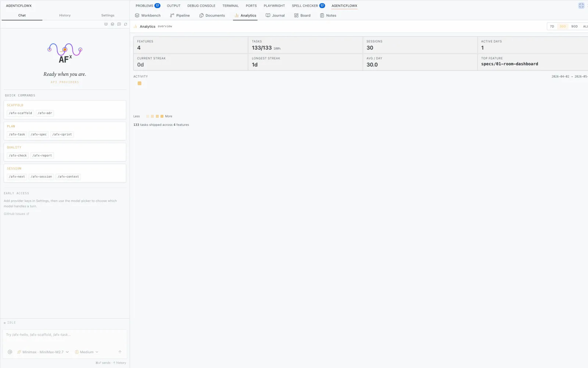Open the Pipeline view
588x368 pixels.
(x=180, y=15)
